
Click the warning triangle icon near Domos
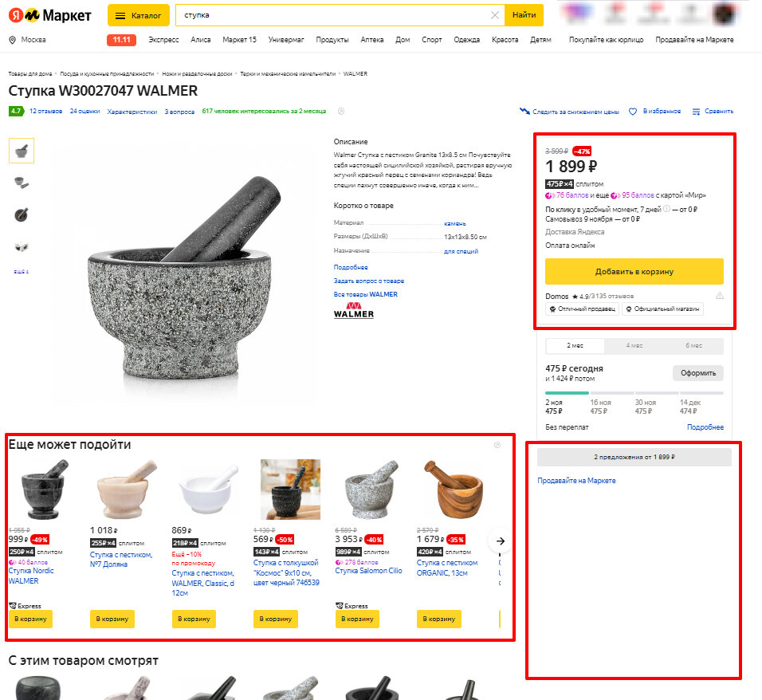[720, 296]
